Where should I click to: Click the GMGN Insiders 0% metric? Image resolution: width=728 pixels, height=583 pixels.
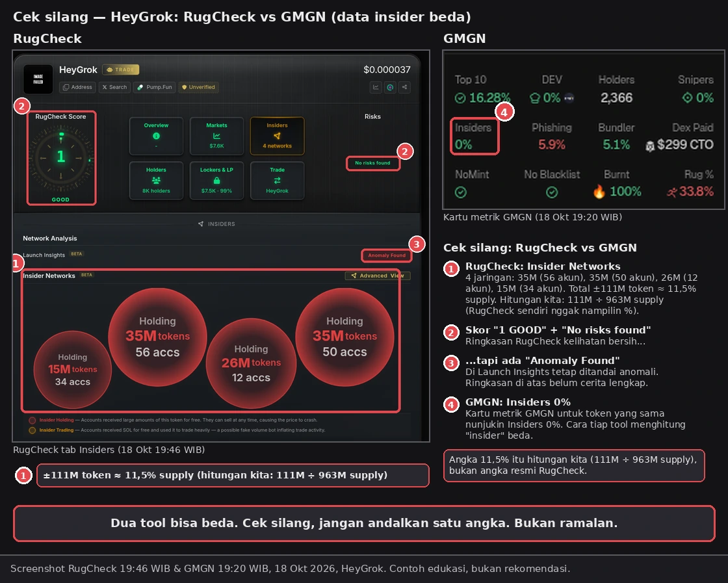pos(474,136)
